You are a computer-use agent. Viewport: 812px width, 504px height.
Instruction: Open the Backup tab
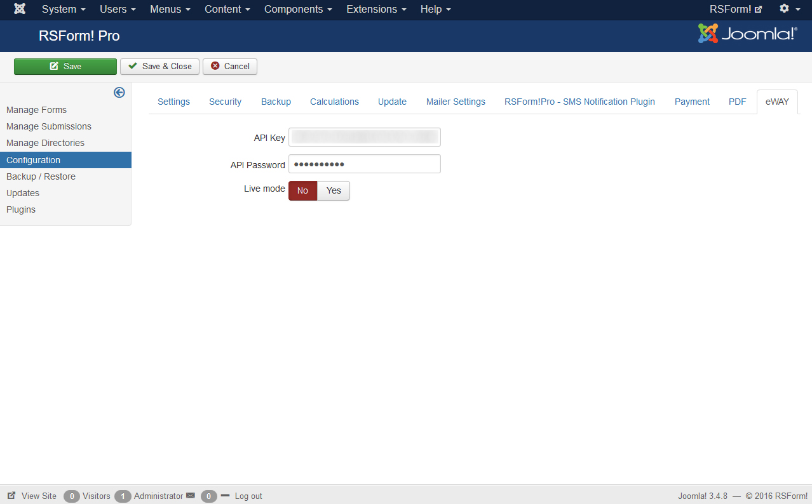pos(276,102)
